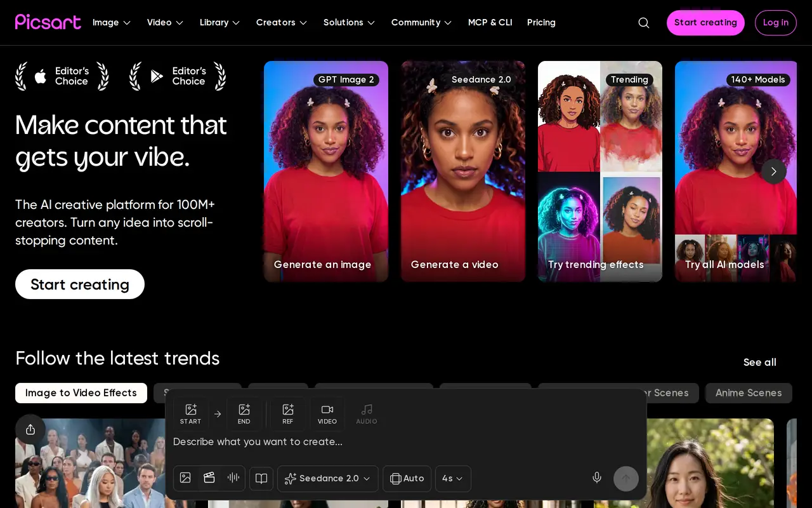Click the Log in button

coord(776,23)
